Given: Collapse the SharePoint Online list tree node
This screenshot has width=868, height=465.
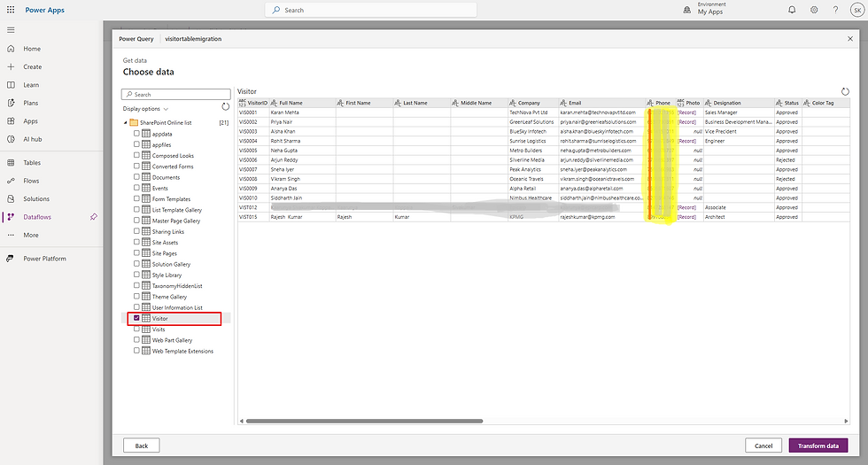Looking at the screenshot, I should (x=125, y=122).
